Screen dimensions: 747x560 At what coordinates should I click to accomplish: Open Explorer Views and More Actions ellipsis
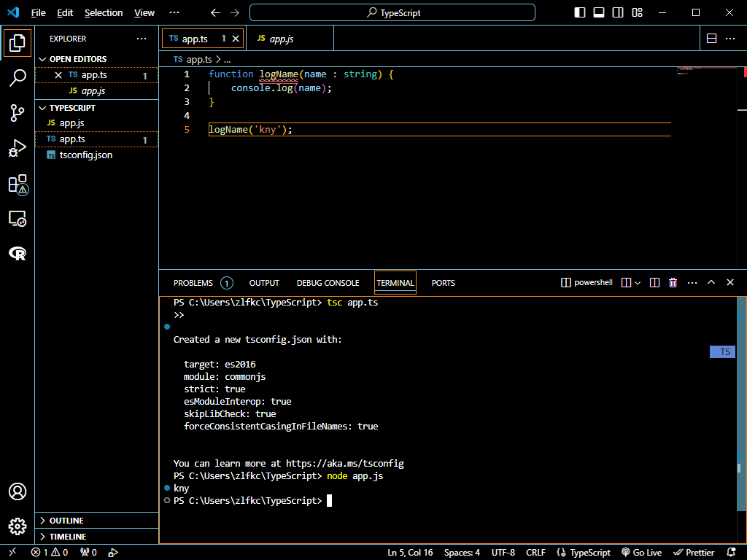(142, 39)
